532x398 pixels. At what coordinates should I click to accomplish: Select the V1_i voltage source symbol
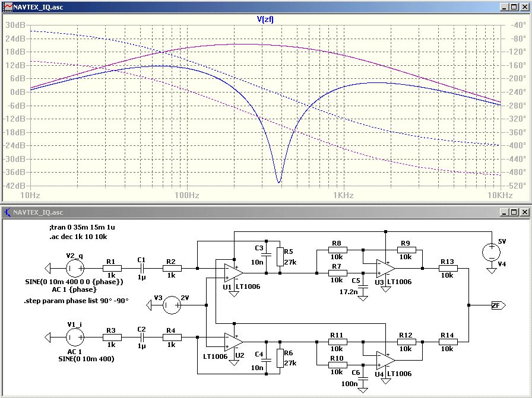click(x=75, y=337)
